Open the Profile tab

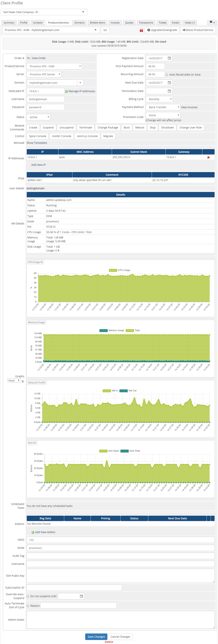pos(24,23)
